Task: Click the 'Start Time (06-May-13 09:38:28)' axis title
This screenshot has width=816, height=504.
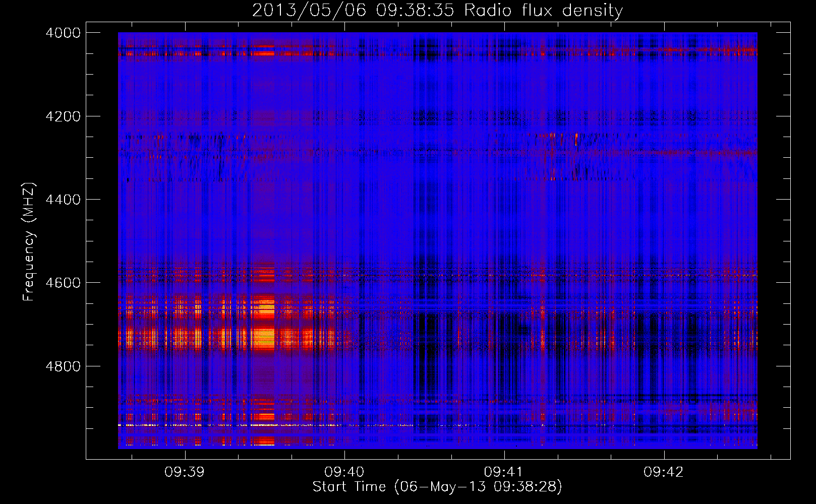Action: click(x=437, y=487)
